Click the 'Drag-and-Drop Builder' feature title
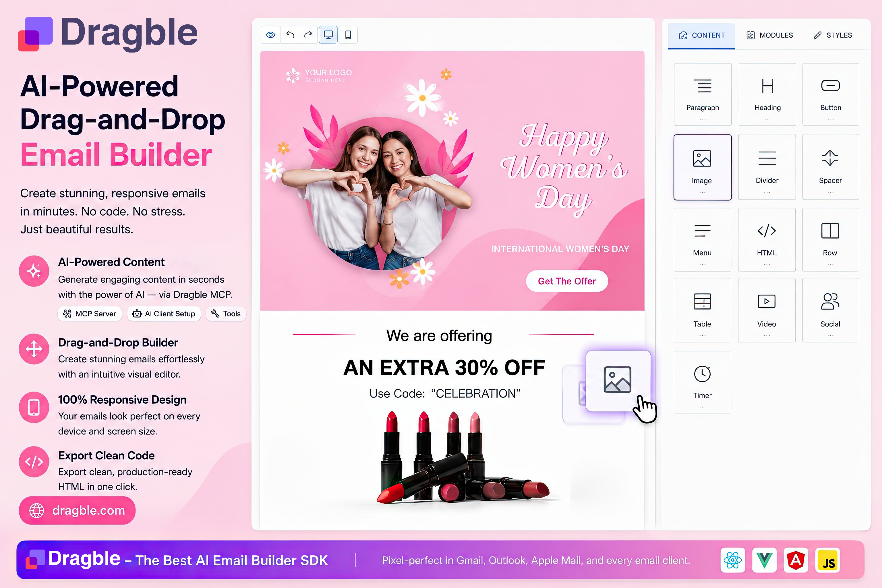Image resolution: width=882 pixels, height=588 pixels. [118, 343]
